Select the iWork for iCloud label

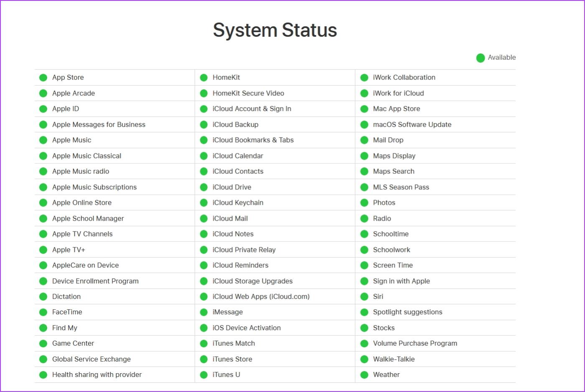(x=398, y=93)
